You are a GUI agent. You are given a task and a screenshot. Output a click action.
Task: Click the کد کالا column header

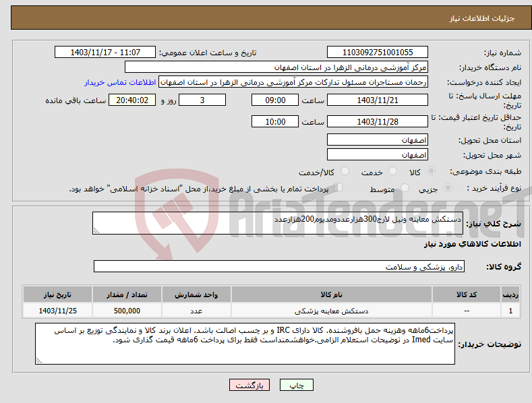coord(467,294)
